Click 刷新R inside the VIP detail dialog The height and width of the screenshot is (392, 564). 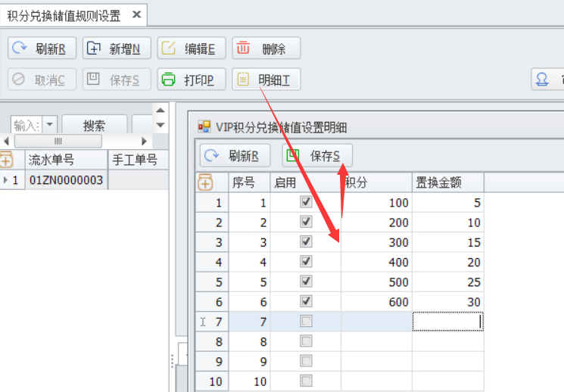point(234,156)
